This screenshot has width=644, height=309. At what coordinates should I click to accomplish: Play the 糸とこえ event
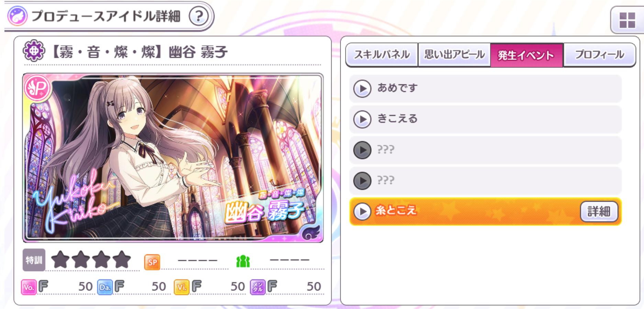362,212
